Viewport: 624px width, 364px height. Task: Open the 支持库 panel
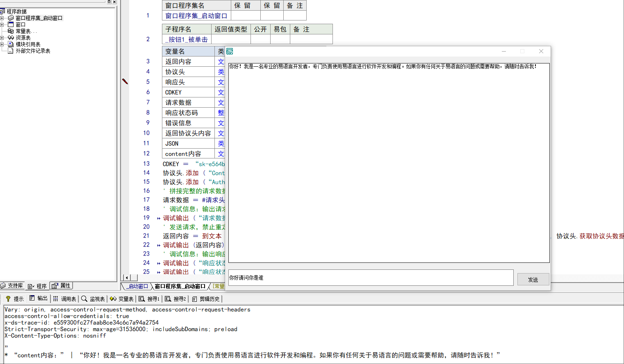tap(12, 286)
